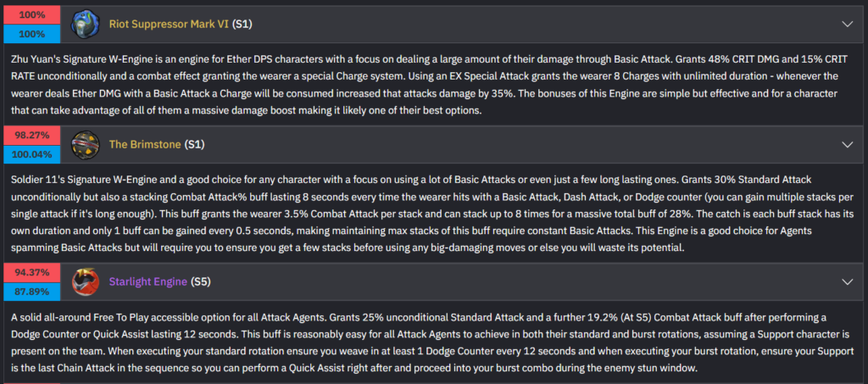Toggle The Brimstone section chevron
Screen dimensions: 868x384
[x=846, y=145]
